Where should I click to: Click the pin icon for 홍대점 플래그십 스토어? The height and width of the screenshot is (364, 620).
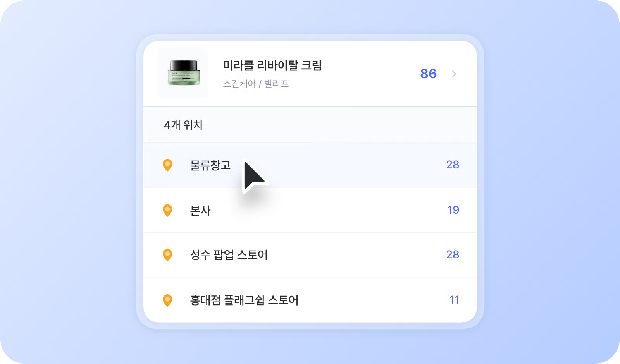tap(167, 300)
